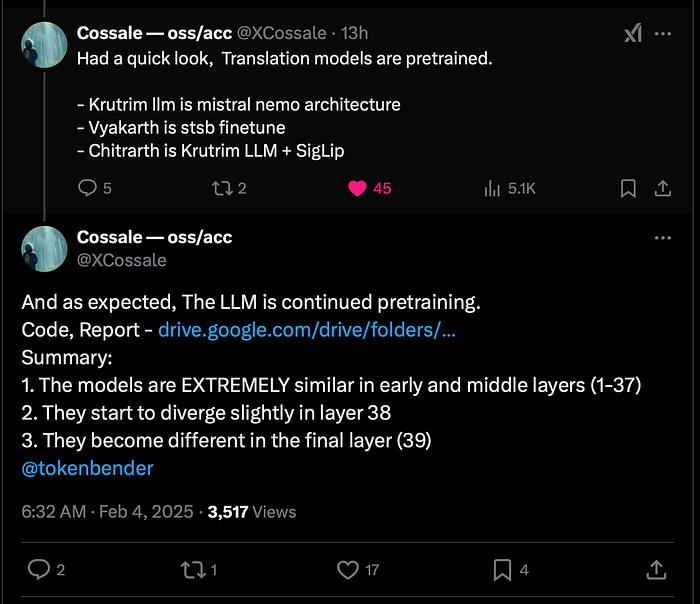The image size is (700, 604).
Task: Open Cossale avatar on the first tweet
Action: tap(44, 45)
